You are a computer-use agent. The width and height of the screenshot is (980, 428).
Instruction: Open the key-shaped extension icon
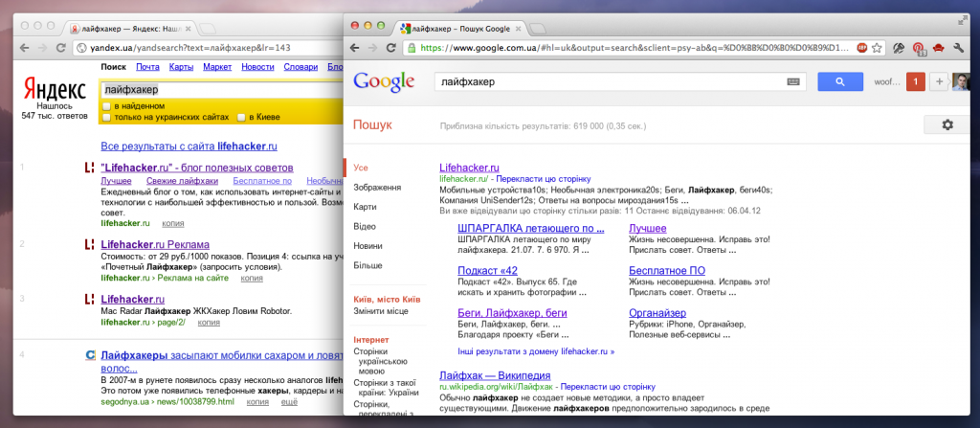[x=900, y=48]
